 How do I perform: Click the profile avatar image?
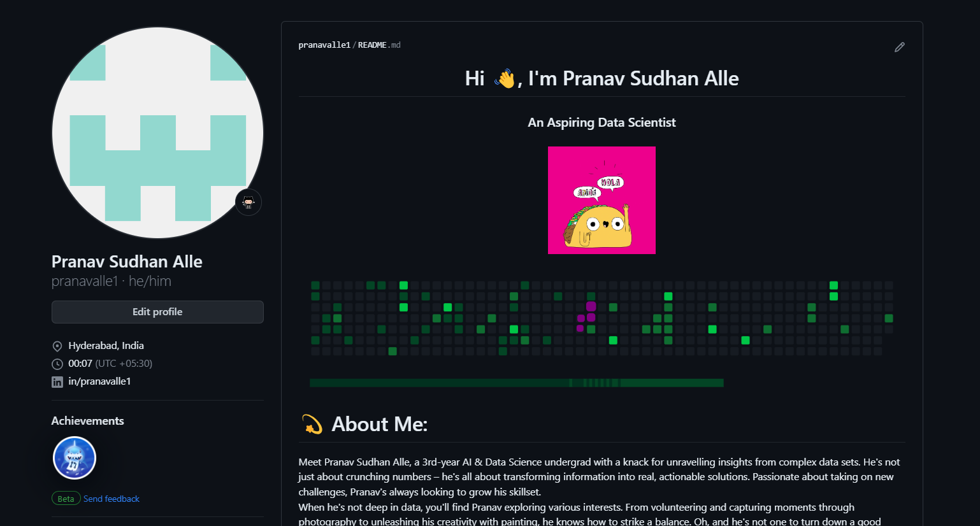point(157,132)
